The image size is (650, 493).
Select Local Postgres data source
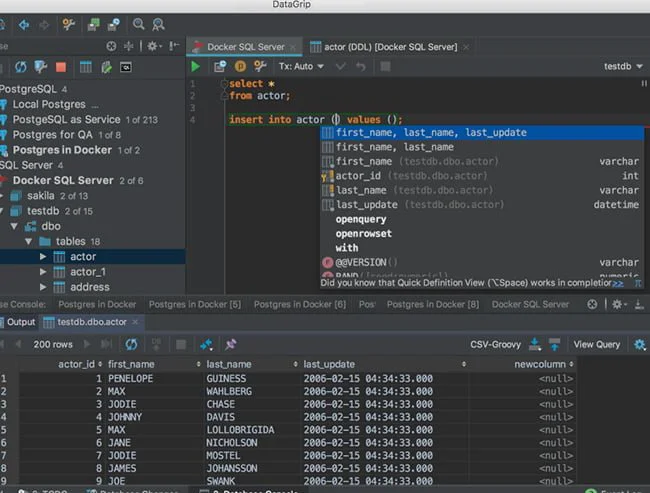49,104
